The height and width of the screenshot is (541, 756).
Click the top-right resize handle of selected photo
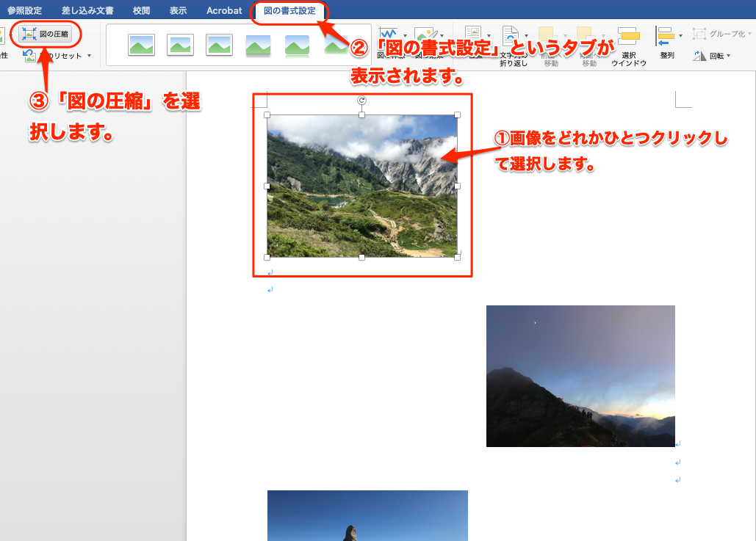click(457, 115)
